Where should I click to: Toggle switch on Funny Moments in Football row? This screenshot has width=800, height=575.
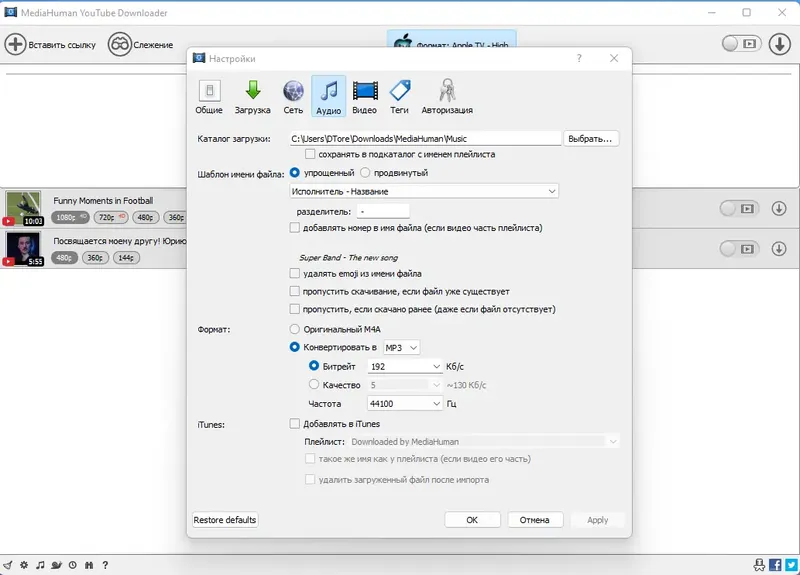739,208
